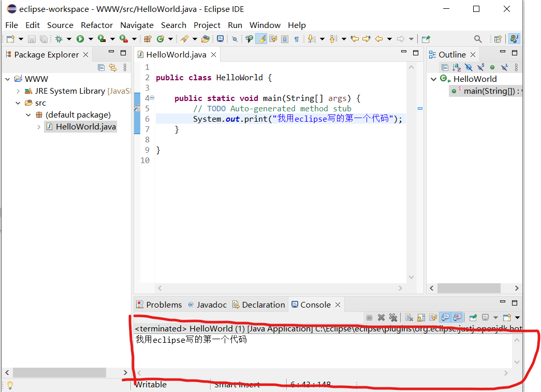Image resolution: width=541 pixels, height=392 pixels.
Task: Remove All Terminated Launches in Console
Action: 393,317
